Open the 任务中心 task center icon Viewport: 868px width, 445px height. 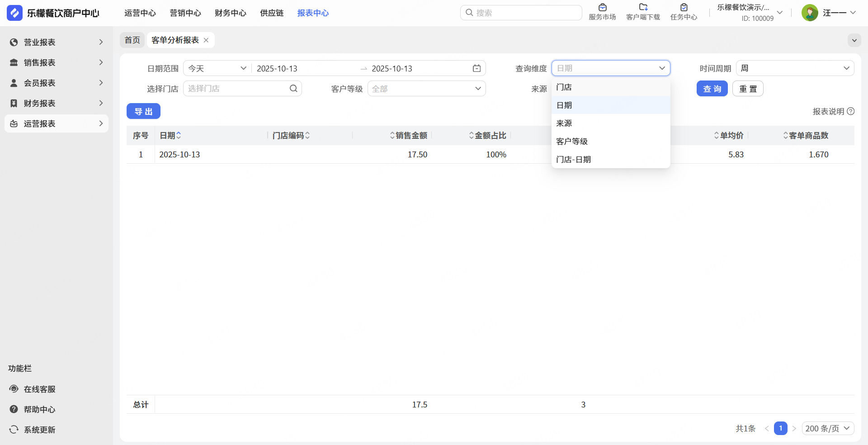pyautogui.click(x=684, y=8)
